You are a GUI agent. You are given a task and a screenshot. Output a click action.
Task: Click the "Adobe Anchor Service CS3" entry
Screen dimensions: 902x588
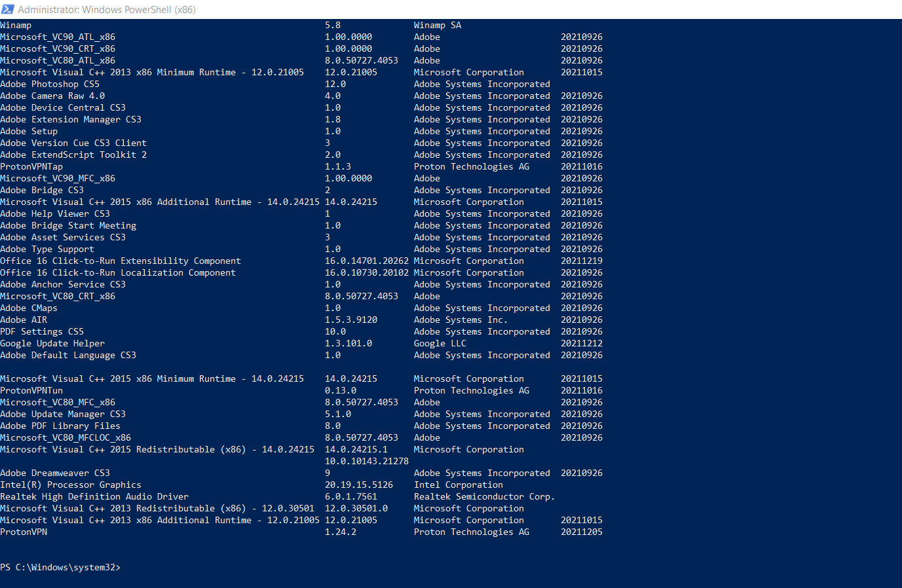coord(63,285)
